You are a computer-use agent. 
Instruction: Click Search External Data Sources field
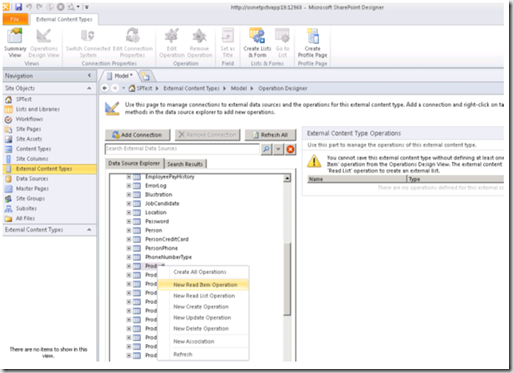point(182,149)
